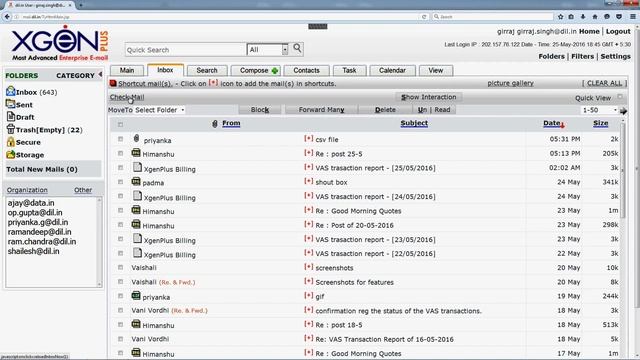Screen dimensions: 640x360
Task: Click the mail list vertical scrollbar
Action: [622, 171]
